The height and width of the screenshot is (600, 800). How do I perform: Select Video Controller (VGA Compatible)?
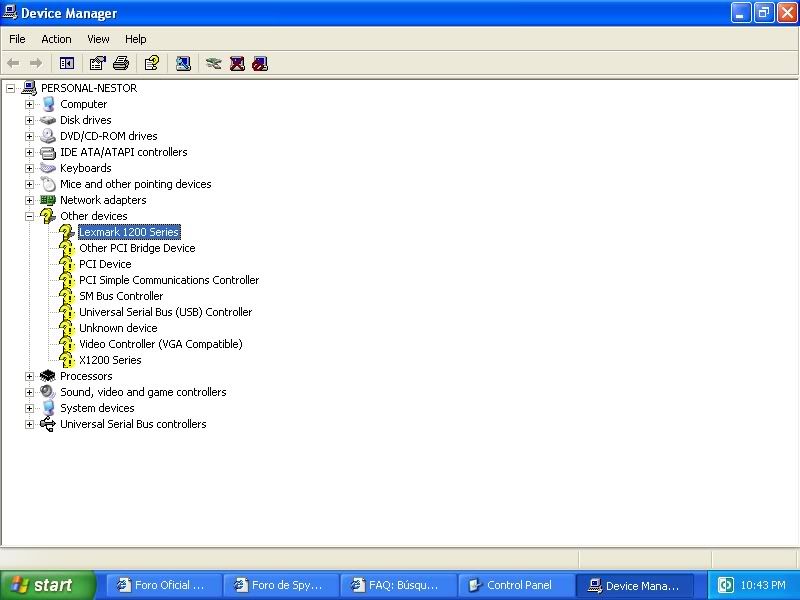(x=161, y=344)
